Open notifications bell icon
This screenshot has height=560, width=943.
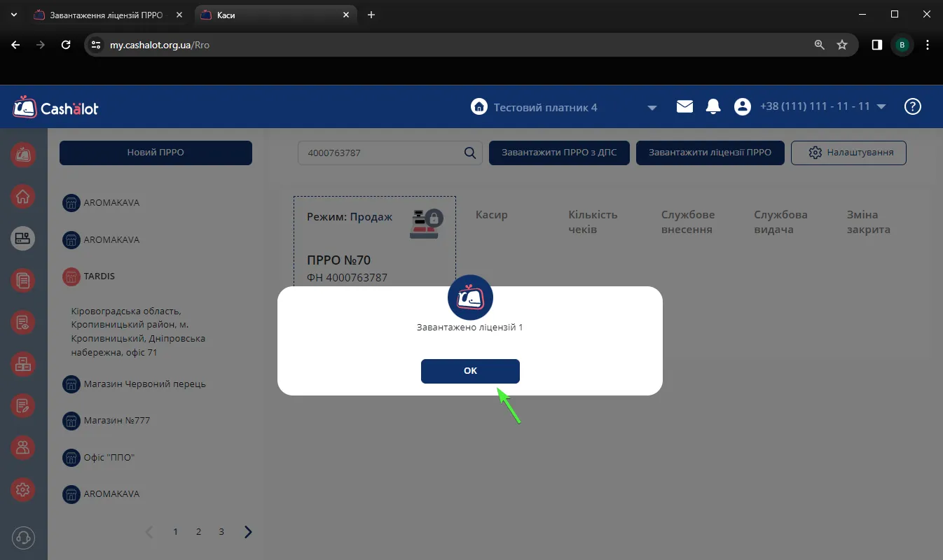[x=713, y=106]
